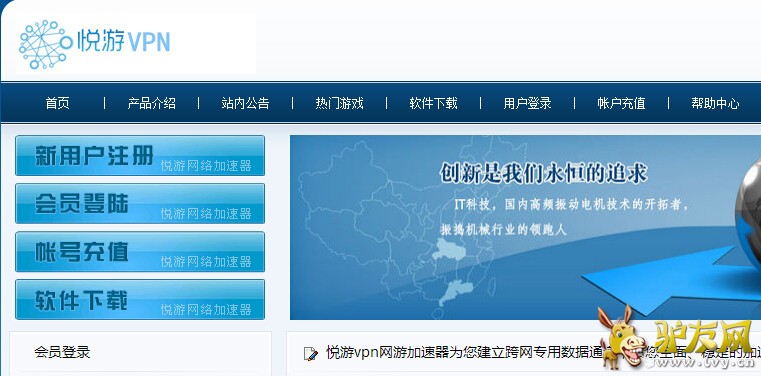Click the 软件下载 sidebar button
Viewport: 761px width, 376px height.
click(140, 299)
